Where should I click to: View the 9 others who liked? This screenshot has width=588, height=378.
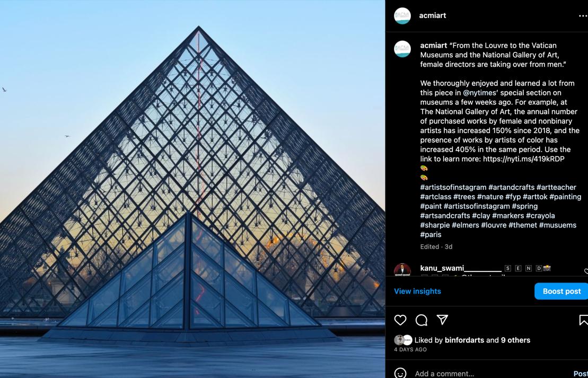point(515,340)
